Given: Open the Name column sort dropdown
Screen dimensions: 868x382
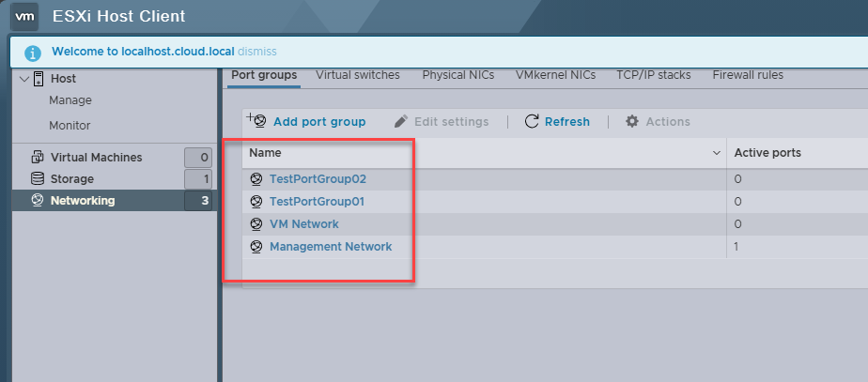Looking at the screenshot, I should pos(717,153).
